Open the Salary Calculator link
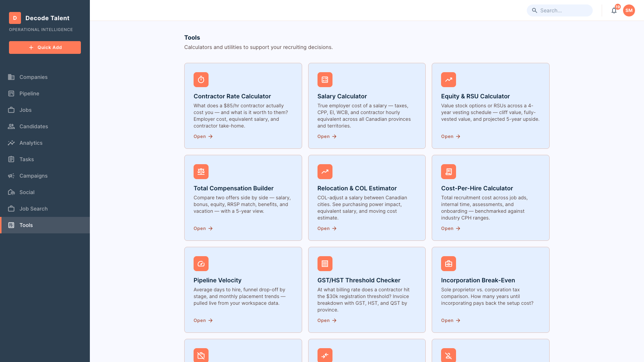644x362 pixels. coord(327,136)
